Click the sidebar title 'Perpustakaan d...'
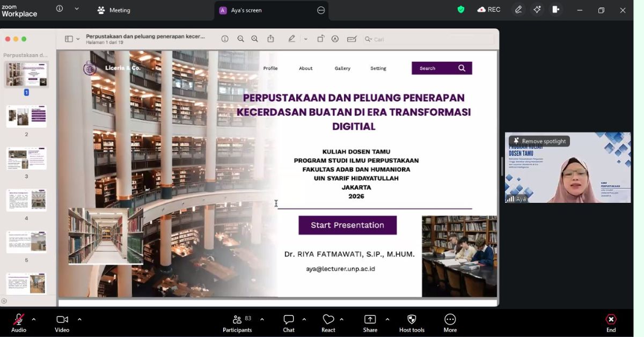 [25, 55]
